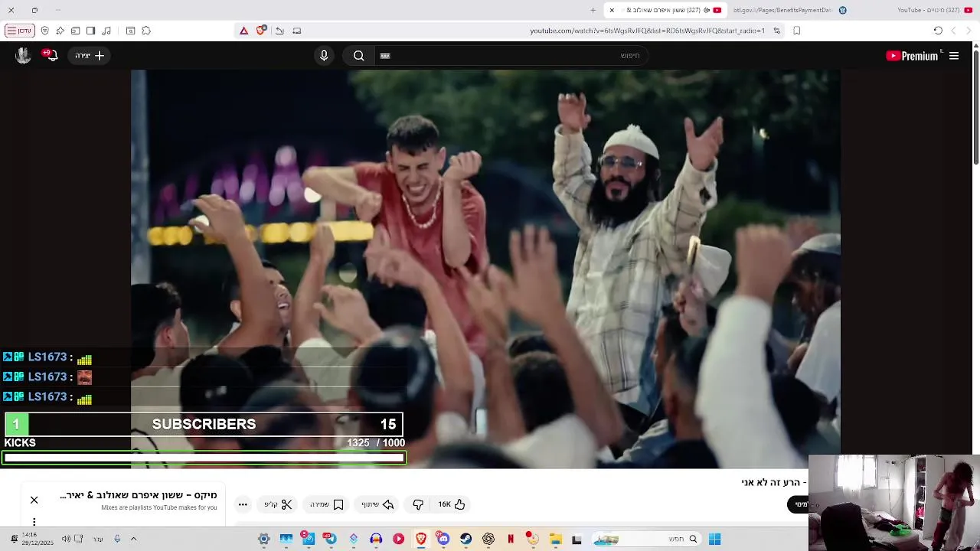Image resolution: width=980 pixels, height=551 pixels.
Task: Click the Windows taskbar search box
Action: (x=648, y=539)
